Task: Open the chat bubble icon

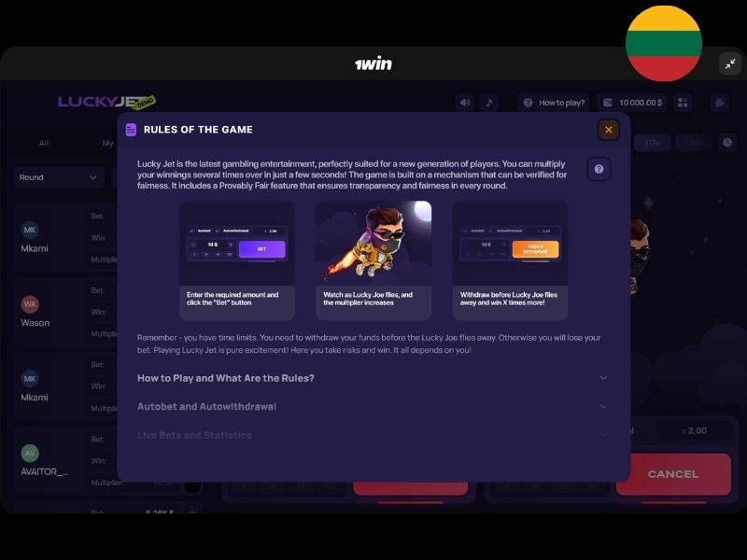Action: coord(719,103)
